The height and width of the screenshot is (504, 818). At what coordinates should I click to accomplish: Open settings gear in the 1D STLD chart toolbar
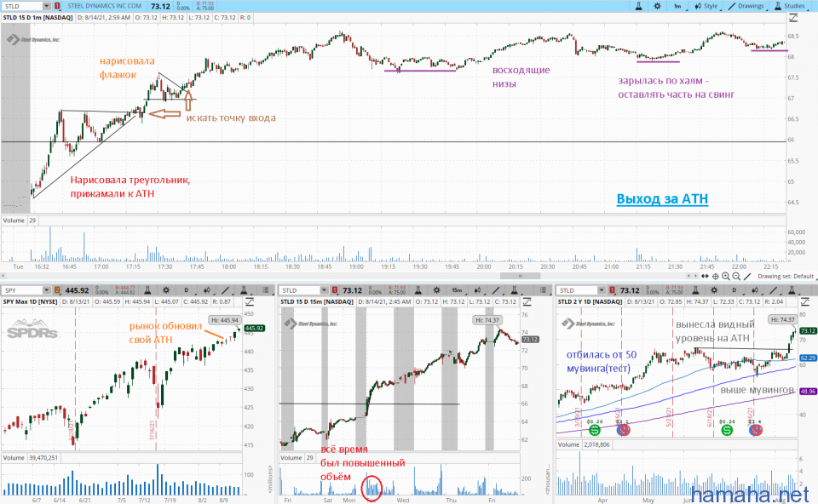pos(714,290)
